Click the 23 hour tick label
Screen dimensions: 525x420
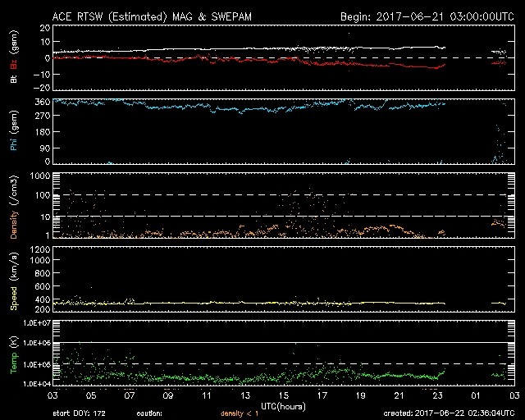[x=437, y=395]
